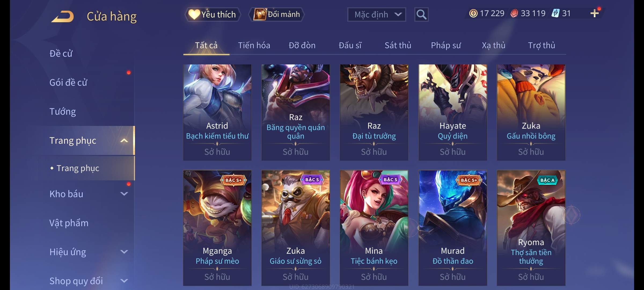This screenshot has height=290, width=644.
Task: Tap the plus icon to add currency
Action: pos(595,13)
